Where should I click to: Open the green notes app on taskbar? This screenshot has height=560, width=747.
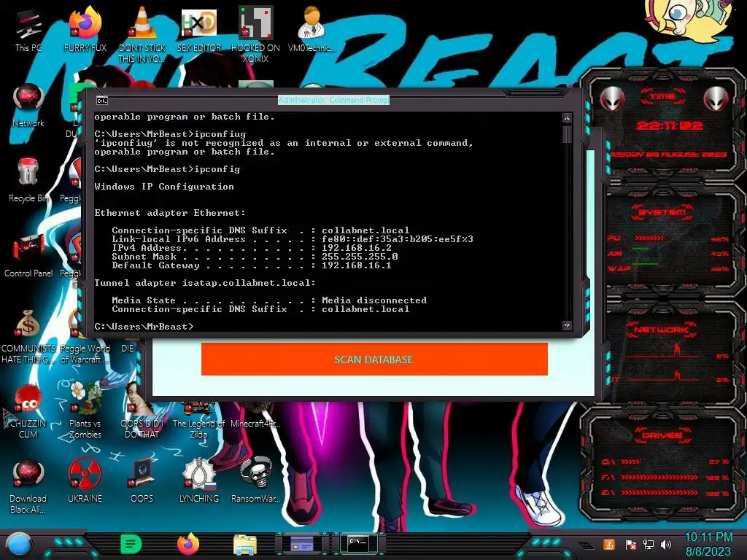click(131, 544)
